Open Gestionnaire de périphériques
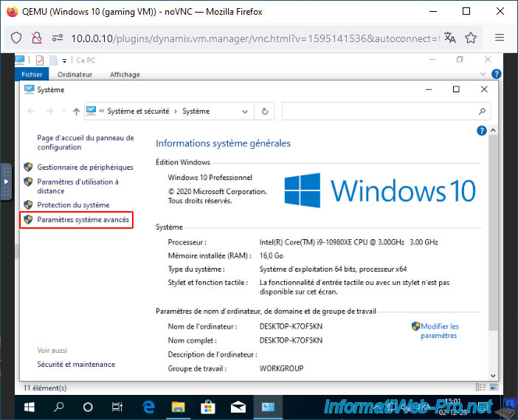The height and width of the screenshot is (420, 518). (x=85, y=168)
